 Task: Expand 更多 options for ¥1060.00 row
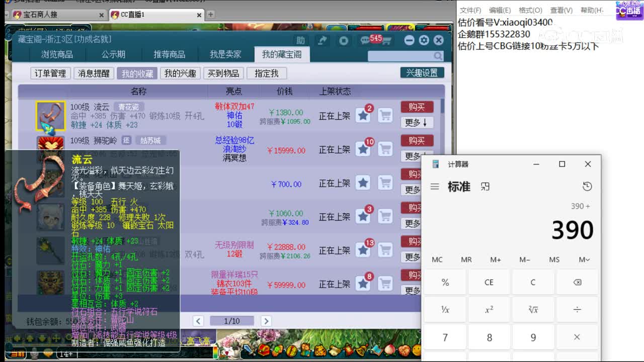[x=411, y=223]
